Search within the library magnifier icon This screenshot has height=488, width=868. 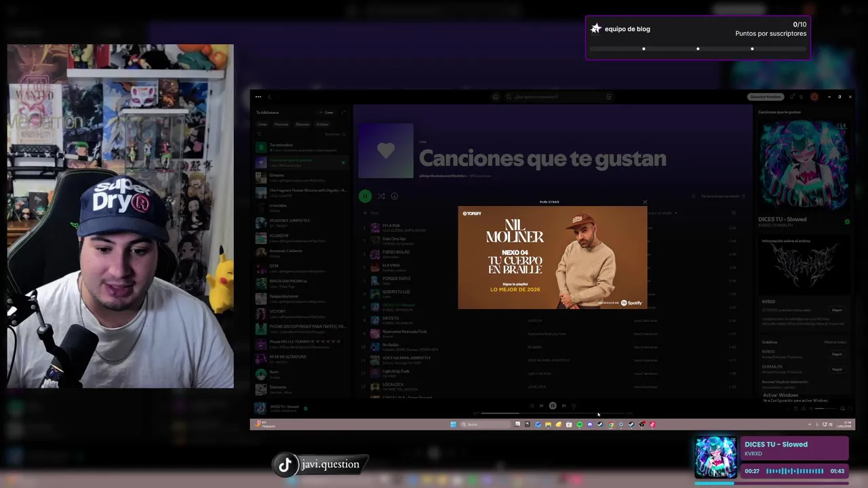click(259, 134)
